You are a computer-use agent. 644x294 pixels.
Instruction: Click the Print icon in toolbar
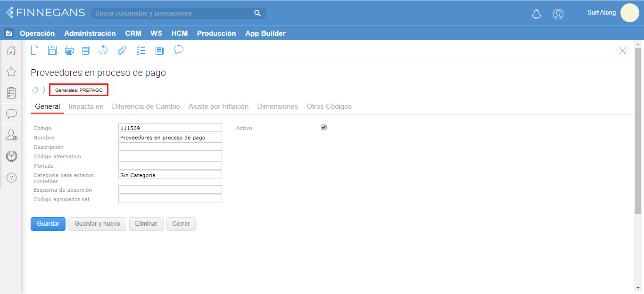[x=69, y=50]
